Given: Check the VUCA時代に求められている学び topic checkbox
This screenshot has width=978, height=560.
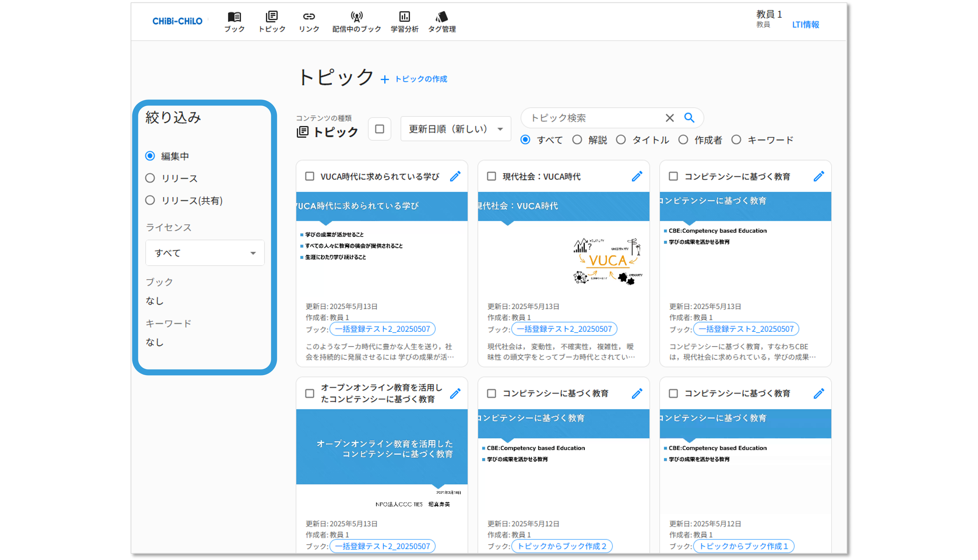Looking at the screenshot, I should (x=310, y=176).
